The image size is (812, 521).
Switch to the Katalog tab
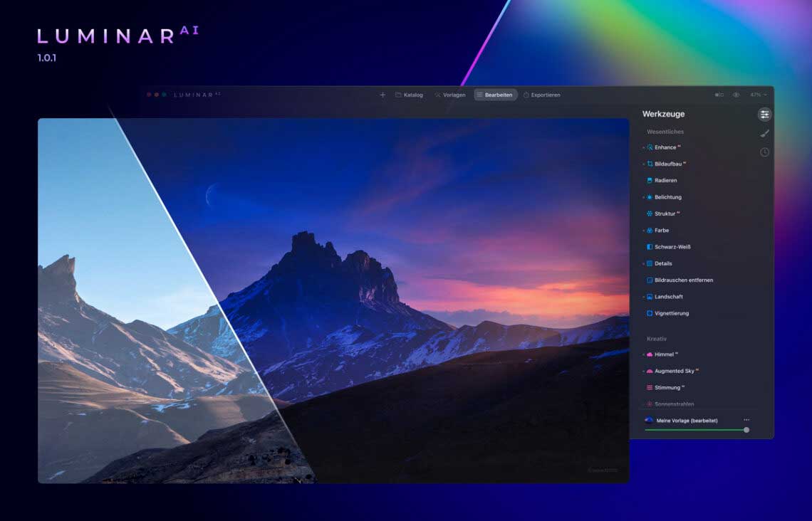[x=409, y=95]
